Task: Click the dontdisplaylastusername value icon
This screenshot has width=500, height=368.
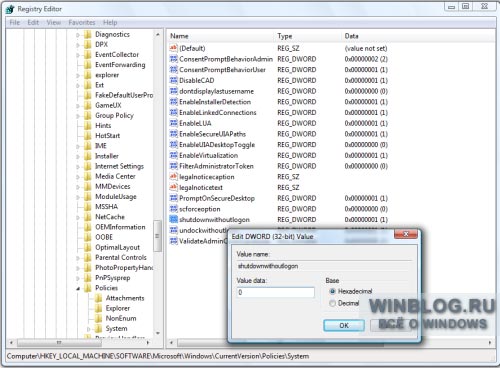Action: coord(173,91)
